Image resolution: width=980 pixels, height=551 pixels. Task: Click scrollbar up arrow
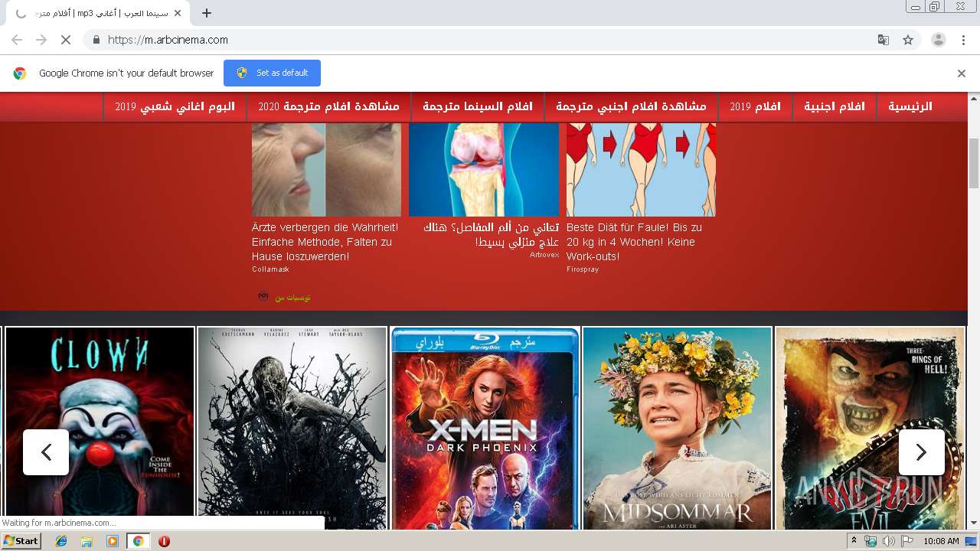[974, 98]
